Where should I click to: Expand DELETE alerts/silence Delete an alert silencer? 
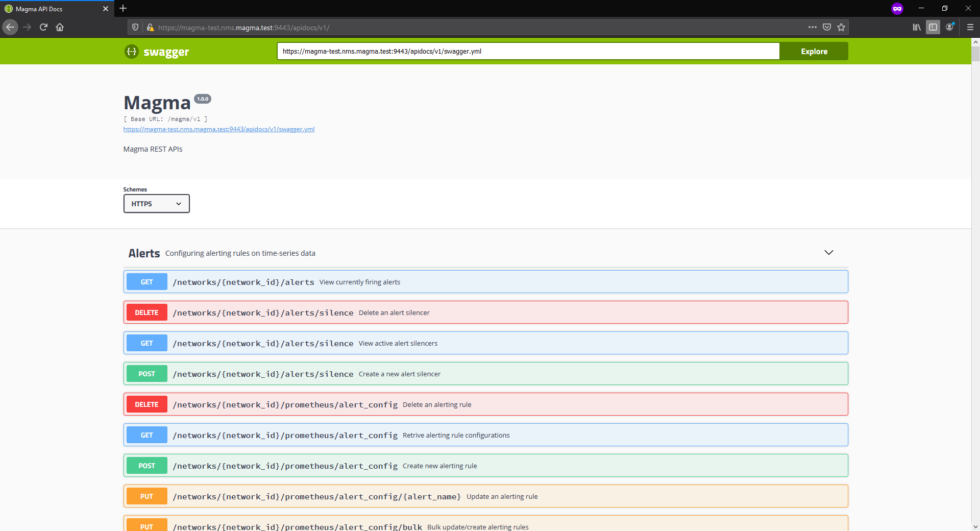coord(486,312)
